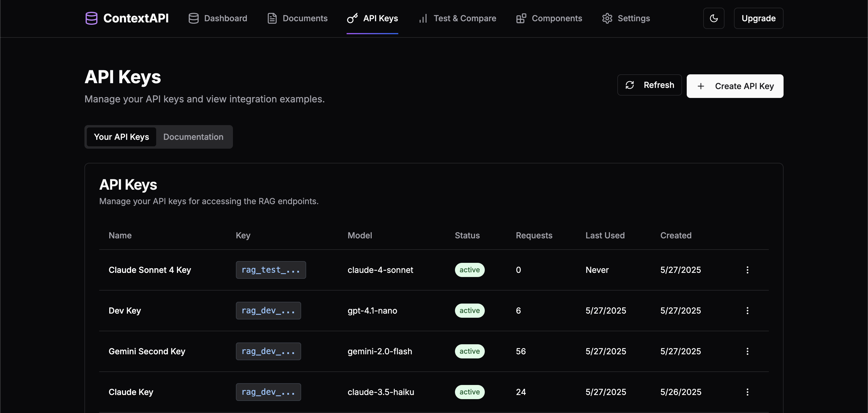Toggle dark mode with the moon icon

click(714, 18)
